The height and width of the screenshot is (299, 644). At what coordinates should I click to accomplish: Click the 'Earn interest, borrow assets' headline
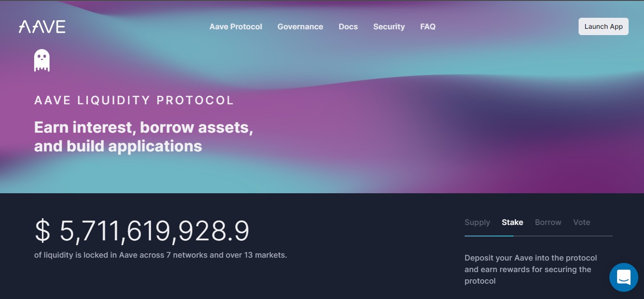pyautogui.click(x=143, y=137)
